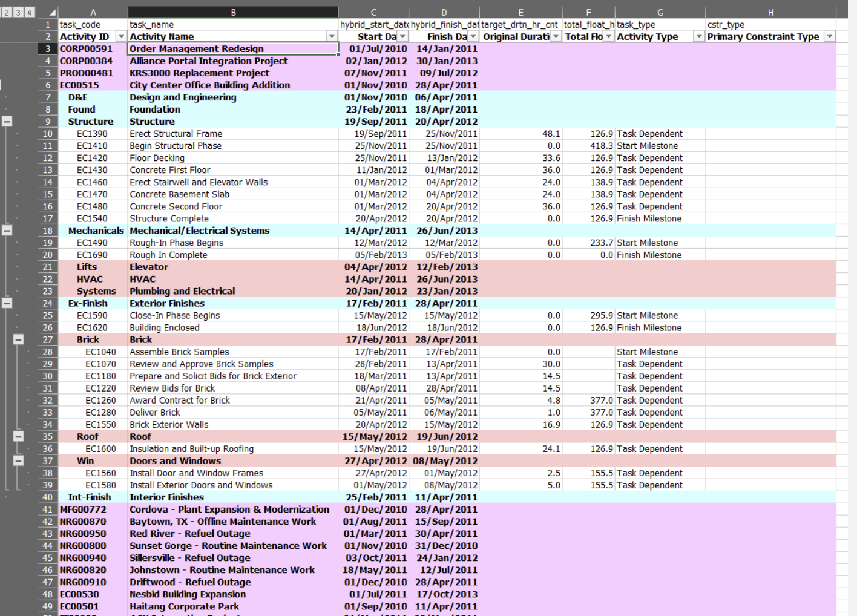Select cell 'Exterior Finishes'
The height and width of the screenshot is (616, 857).
pos(233,303)
